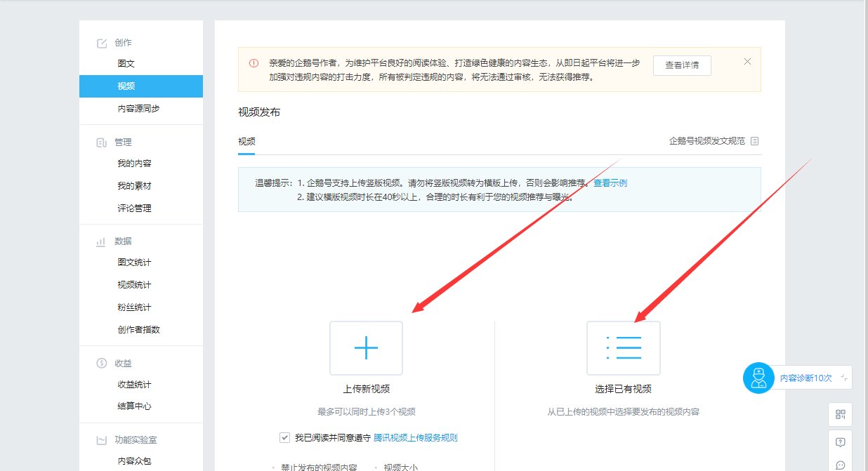This screenshot has width=868, height=471.
Task: Click the document icon after 企鹅号视频发文规范
Action: tap(755, 141)
